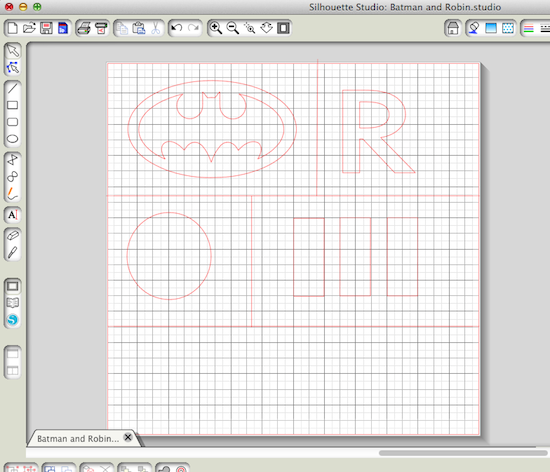Zoom in on the canvas
The image size is (550, 472).
click(x=215, y=28)
